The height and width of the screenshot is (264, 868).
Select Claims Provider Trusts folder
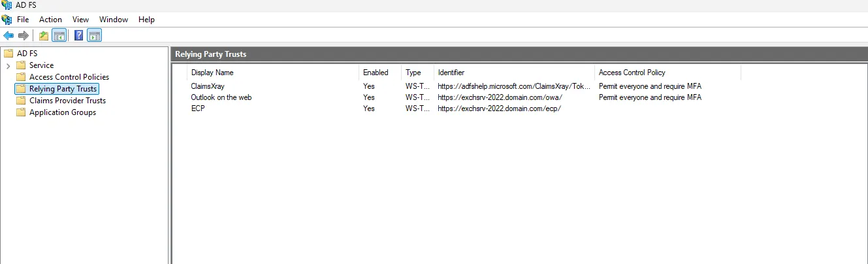click(67, 101)
